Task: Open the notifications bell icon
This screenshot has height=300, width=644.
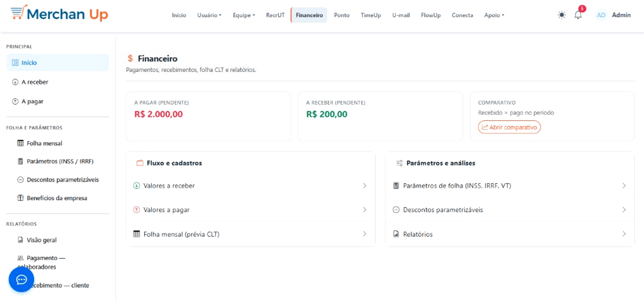Action: [x=578, y=15]
